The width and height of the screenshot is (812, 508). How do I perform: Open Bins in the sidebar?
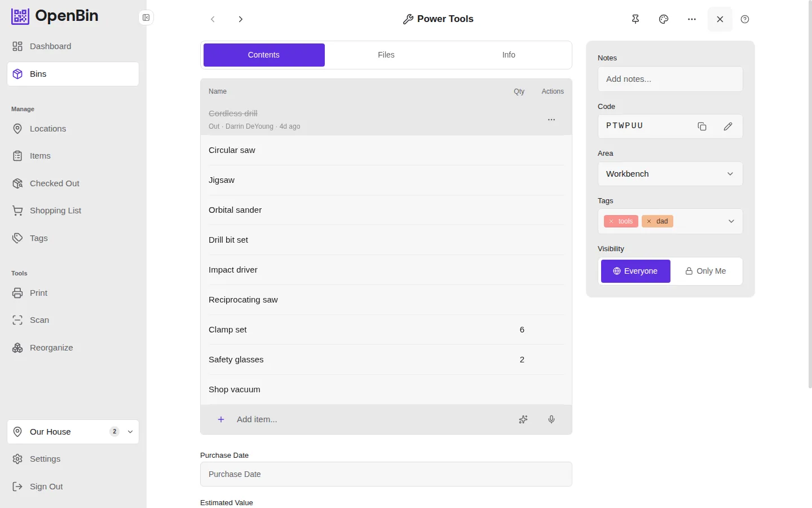tap(73, 74)
